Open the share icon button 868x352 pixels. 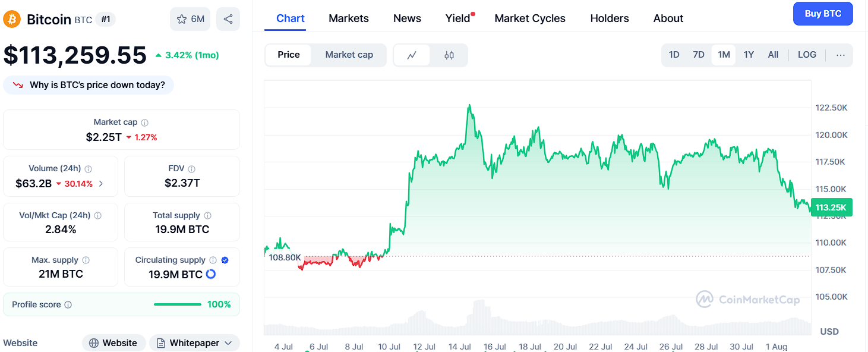(228, 19)
